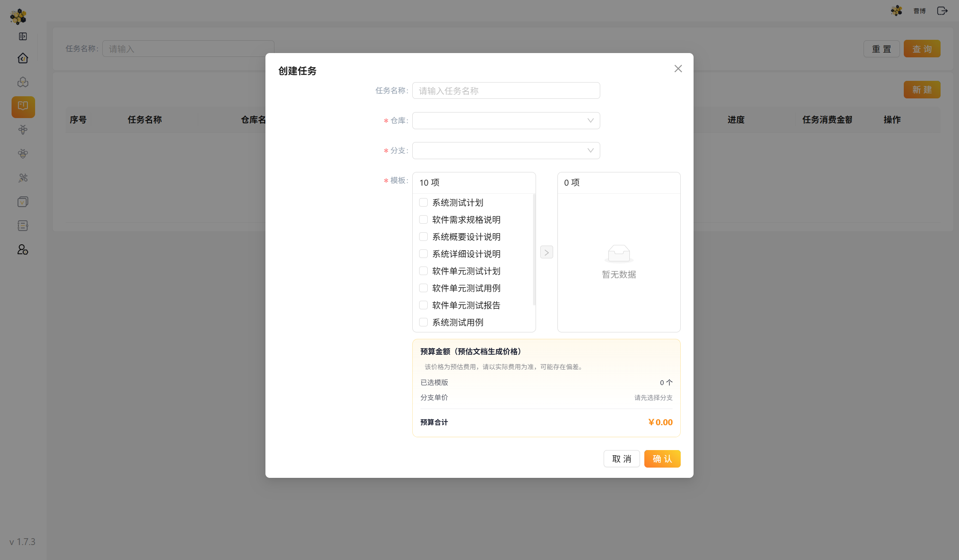Click the sidebar collapse panel icon

[x=23, y=36]
